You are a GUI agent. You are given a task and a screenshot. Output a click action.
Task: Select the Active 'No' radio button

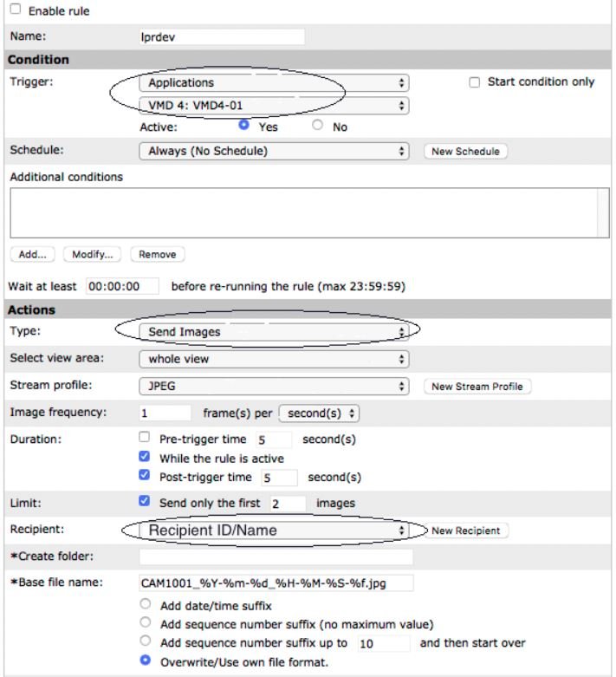pyautogui.click(x=317, y=125)
